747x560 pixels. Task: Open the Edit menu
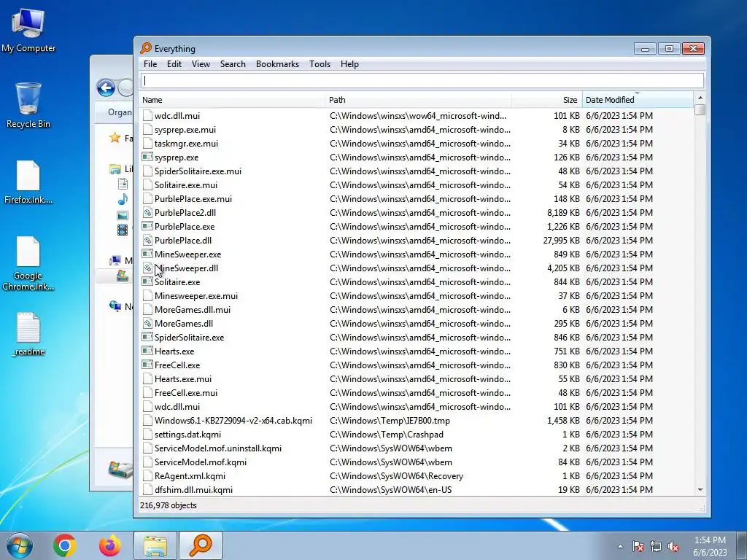pyautogui.click(x=174, y=64)
